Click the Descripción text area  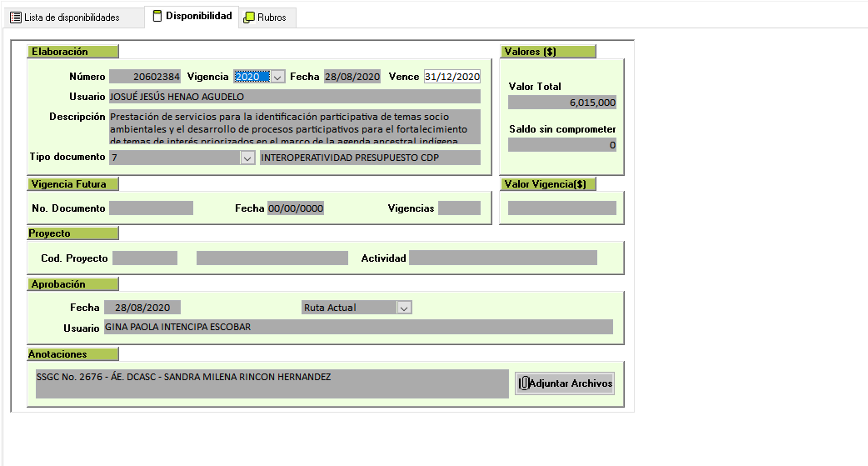pyautogui.click(x=295, y=127)
